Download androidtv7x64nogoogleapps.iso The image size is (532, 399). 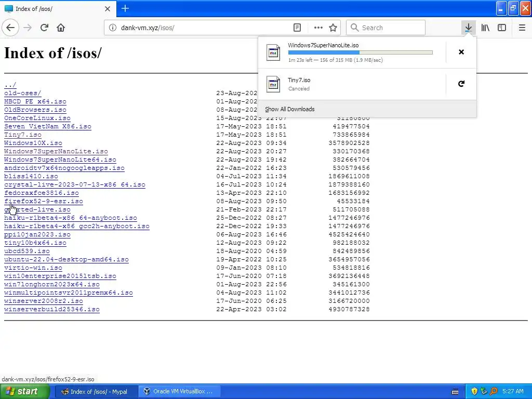click(x=64, y=168)
